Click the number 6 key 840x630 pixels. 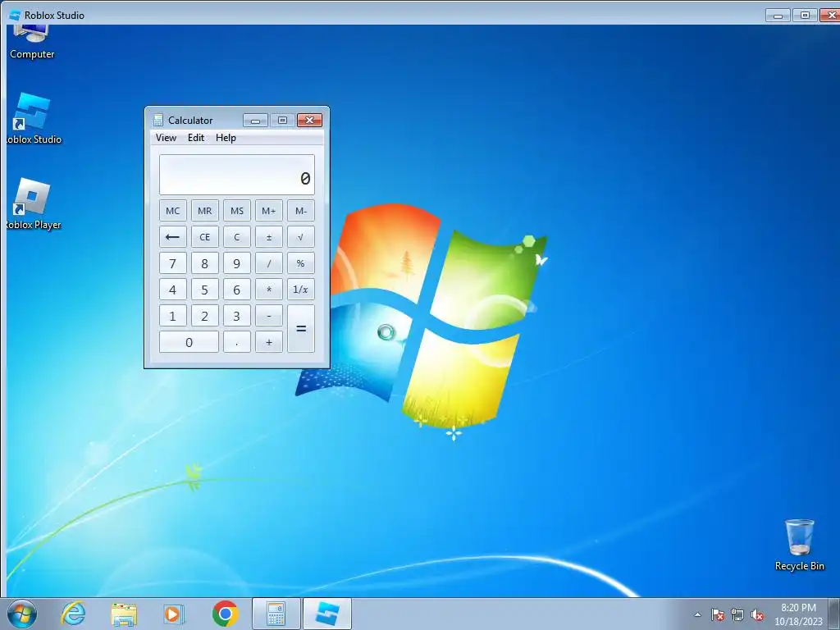point(237,290)
